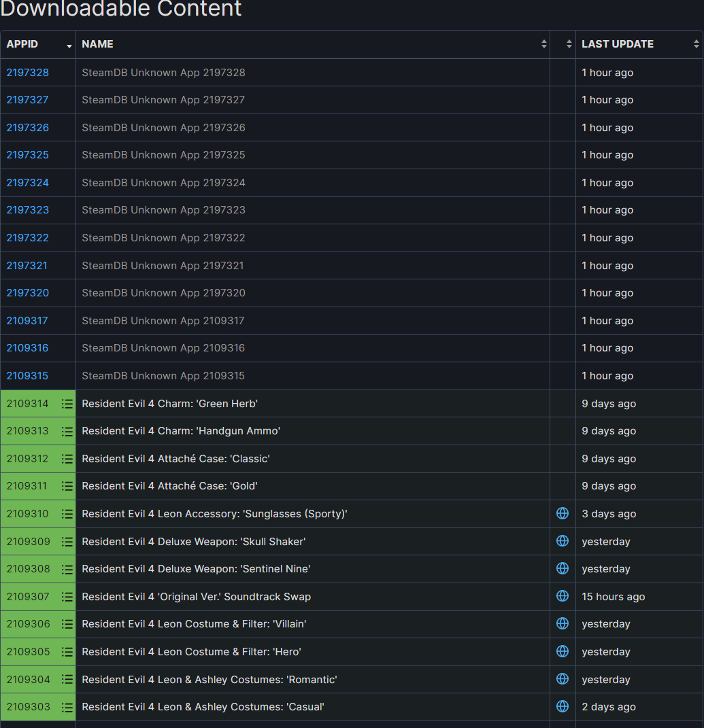Click '3 days ago' update cell
The width and height of the screenshot is (704, 728).
coord(639,514)
